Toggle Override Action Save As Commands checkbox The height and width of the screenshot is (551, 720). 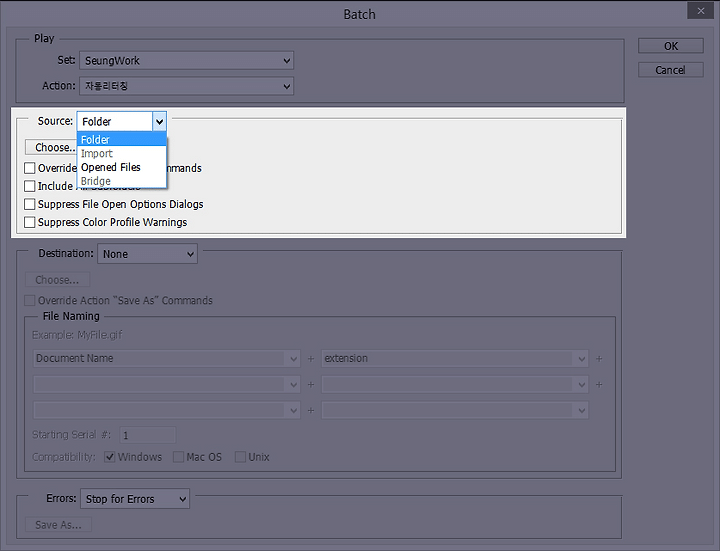coord(30,300)
